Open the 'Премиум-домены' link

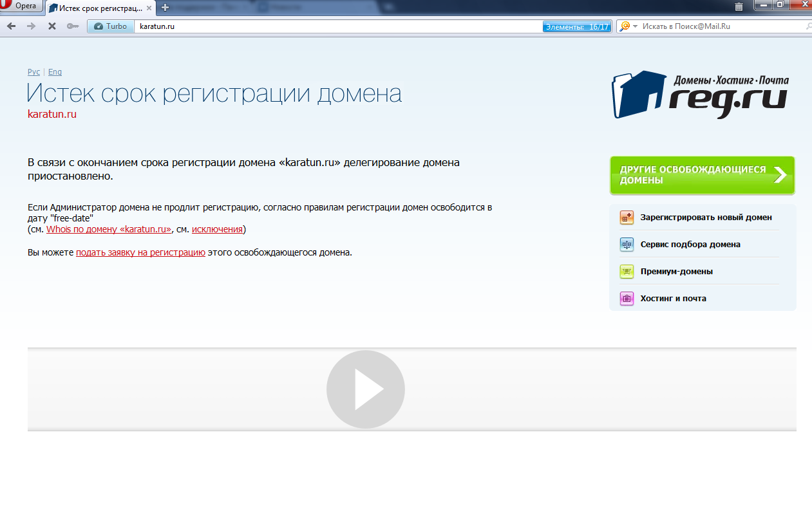point(676,272)
